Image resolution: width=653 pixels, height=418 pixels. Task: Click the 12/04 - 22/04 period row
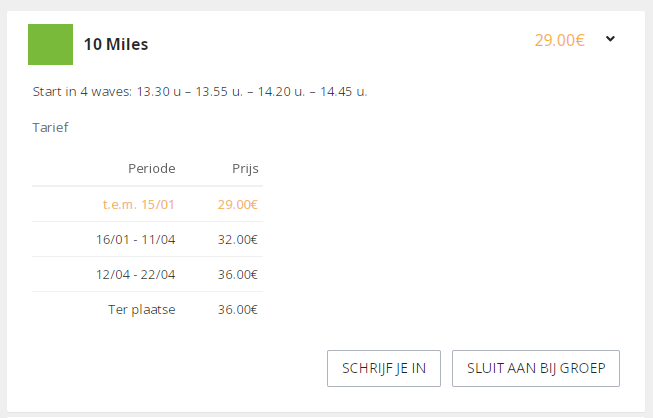coord(147,274)
